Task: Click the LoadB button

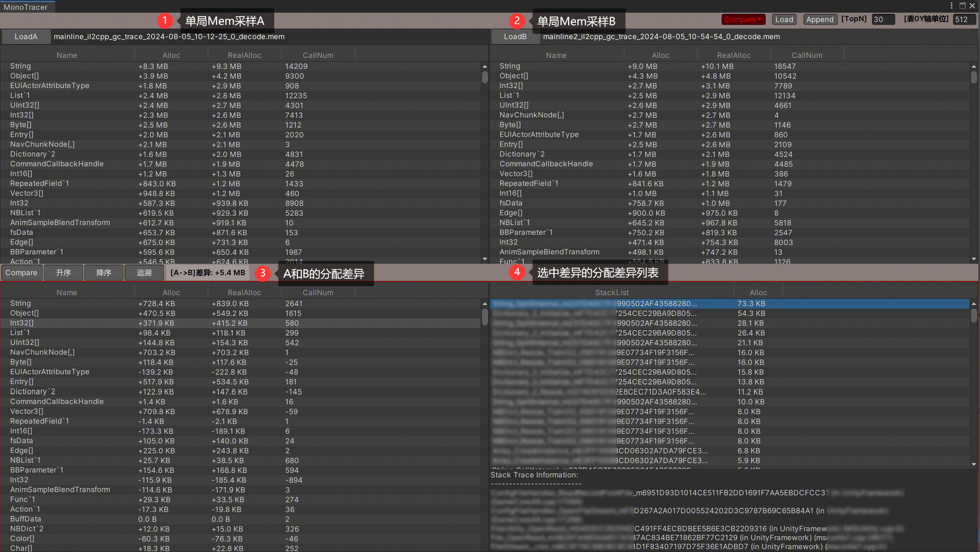Action: coord(515,37)
